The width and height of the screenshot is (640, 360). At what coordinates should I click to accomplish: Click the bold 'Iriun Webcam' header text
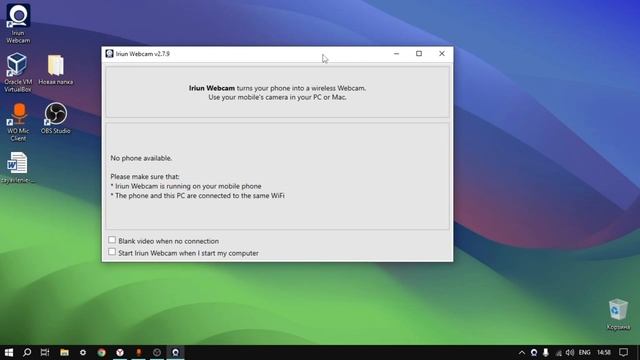click(x=212, y=88)
